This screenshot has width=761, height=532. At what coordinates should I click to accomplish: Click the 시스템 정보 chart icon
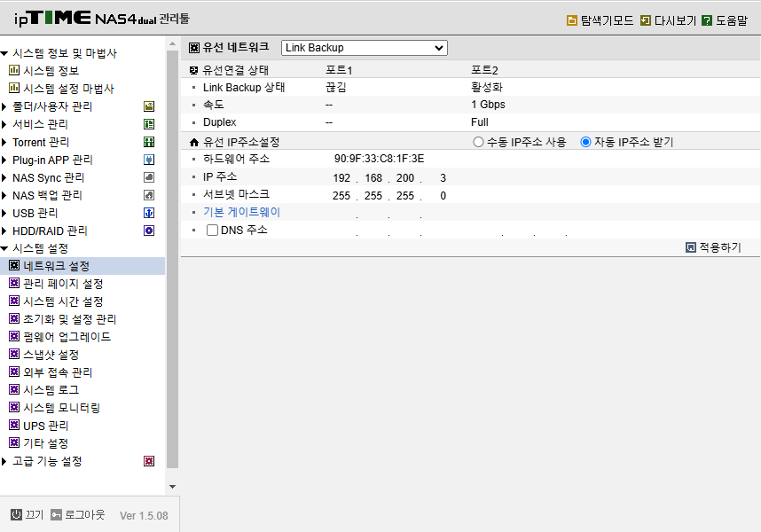click(14, 70)
